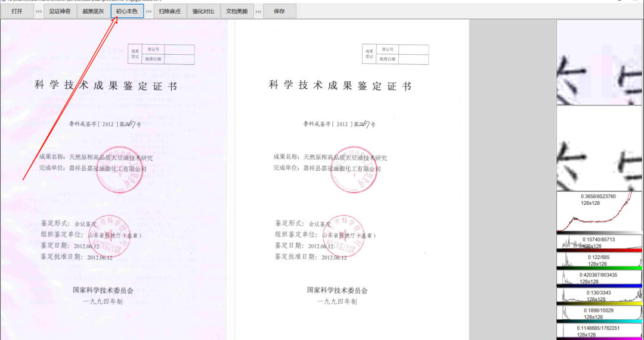This screenshot has height=340, width=644.
Task: Click the upper red seal in the processed document
Action: [x=353, y=170]
